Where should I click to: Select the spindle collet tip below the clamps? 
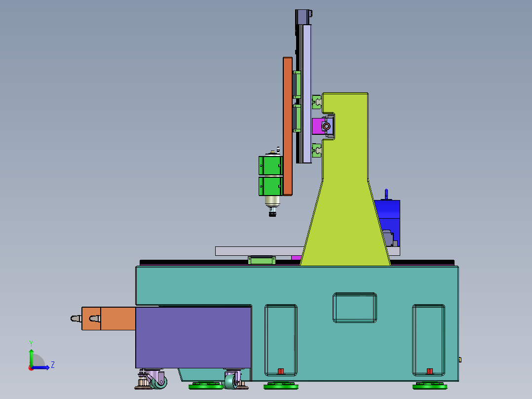tap(272, 213)
